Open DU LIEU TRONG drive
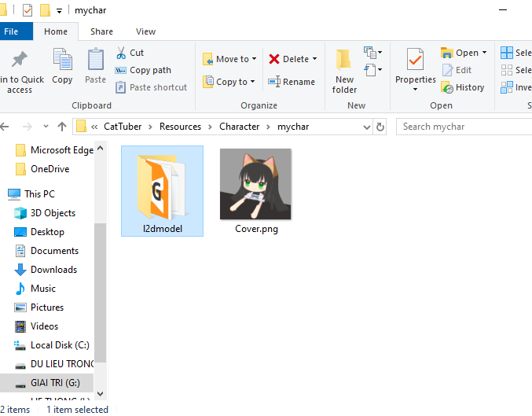Viewport: 532px width, 416px height. pyautogui.click(x=54, y=364)
